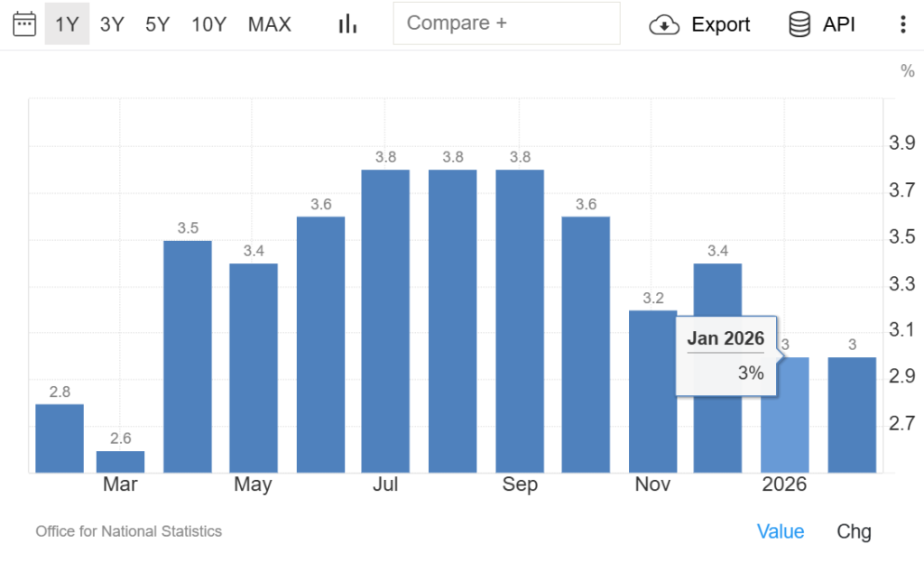Image resolution: width=924 pixels, height=572 pixels.
Task: Open the 10Y view
Action: click(x=208, y=24)
